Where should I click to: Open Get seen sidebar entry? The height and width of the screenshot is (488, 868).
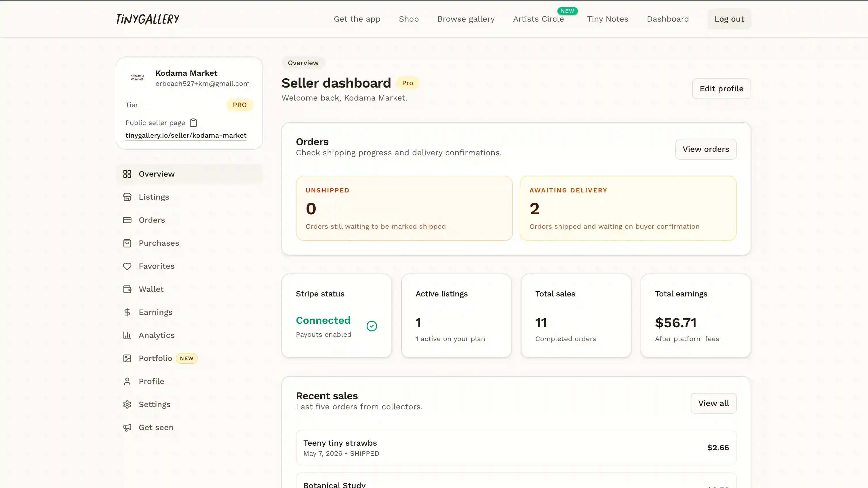189,428
